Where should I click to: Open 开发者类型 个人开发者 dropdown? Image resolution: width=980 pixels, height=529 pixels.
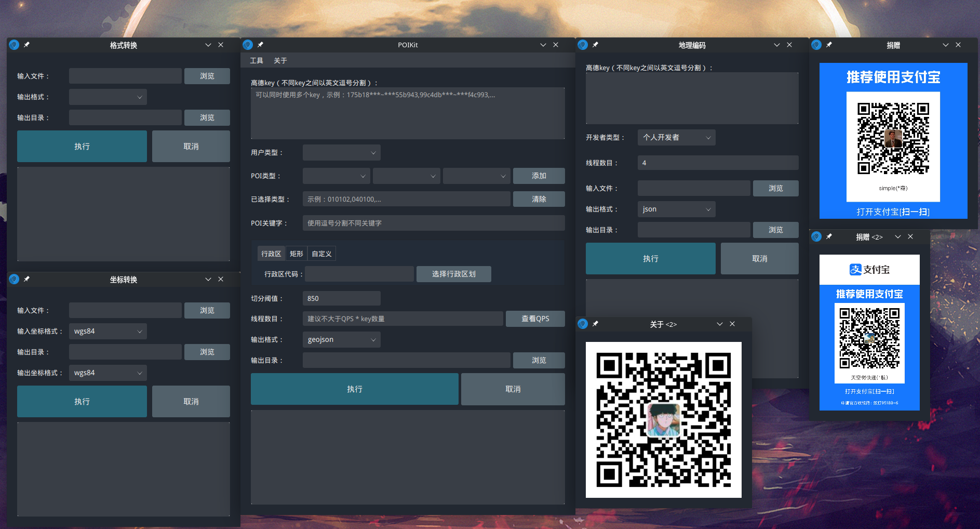(677, 137)
